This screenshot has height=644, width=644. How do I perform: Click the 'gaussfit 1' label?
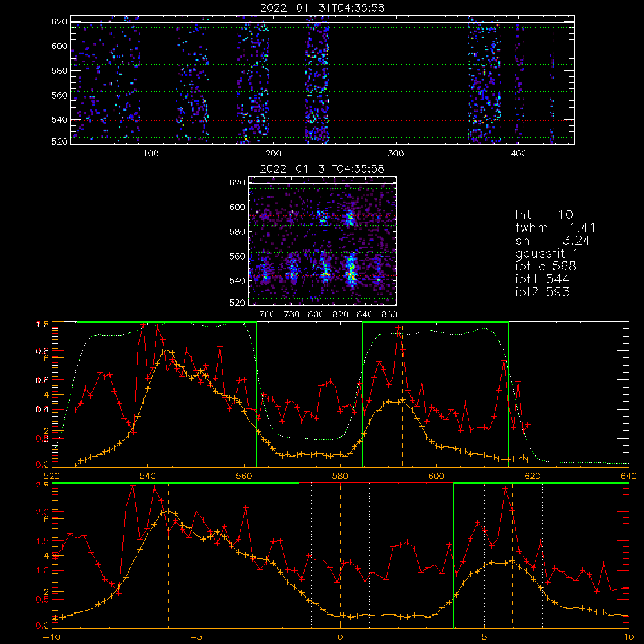[x=547, y=253]
